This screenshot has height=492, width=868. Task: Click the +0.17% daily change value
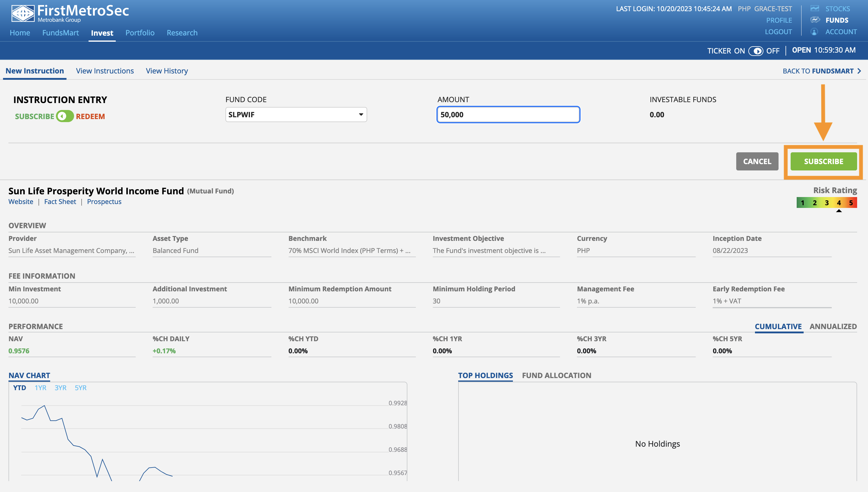tap(164, 351)
